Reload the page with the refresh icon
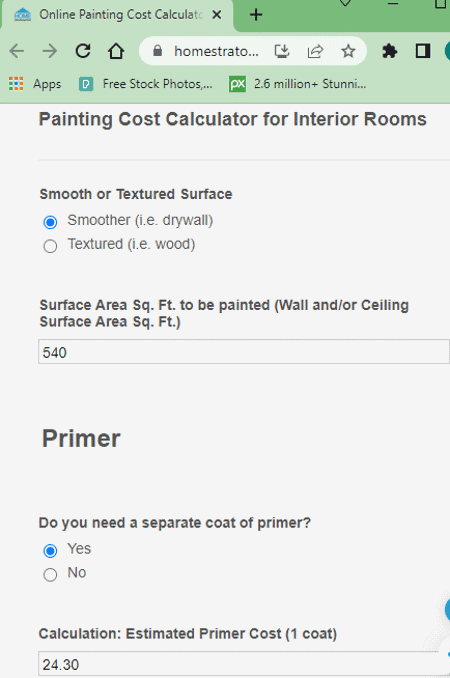Image resolution: width=450 pixels, height=678 pixels. tap(83, 51)
